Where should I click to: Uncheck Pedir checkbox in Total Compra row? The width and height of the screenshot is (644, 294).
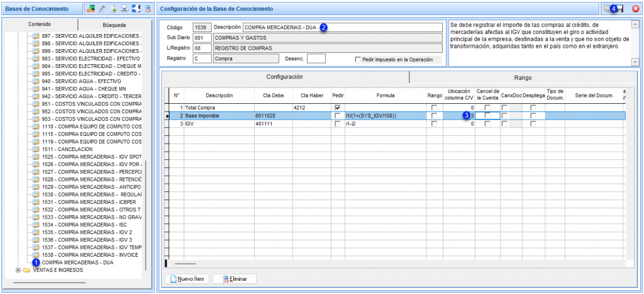tap(338, 107)
